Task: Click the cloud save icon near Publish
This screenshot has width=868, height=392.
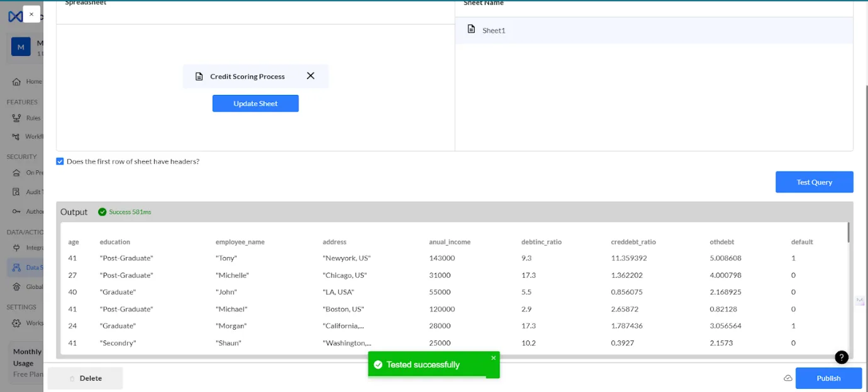Action: (x=787, y=378)
